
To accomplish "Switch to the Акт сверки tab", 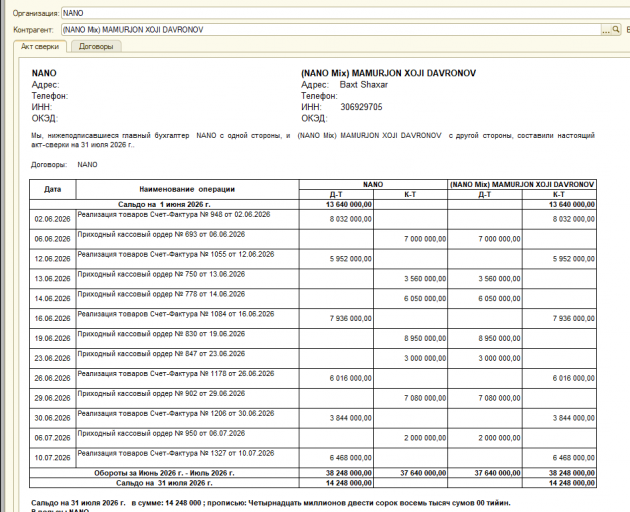I will (x=40, y=47).
